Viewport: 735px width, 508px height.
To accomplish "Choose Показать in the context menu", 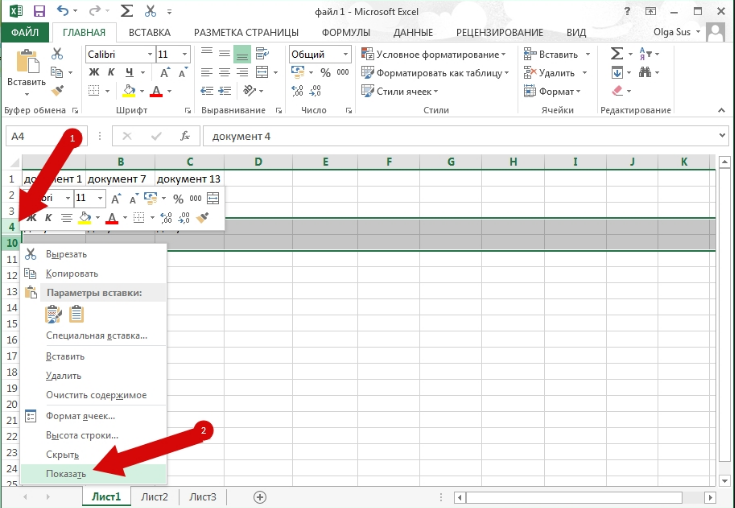I will 94,473.
